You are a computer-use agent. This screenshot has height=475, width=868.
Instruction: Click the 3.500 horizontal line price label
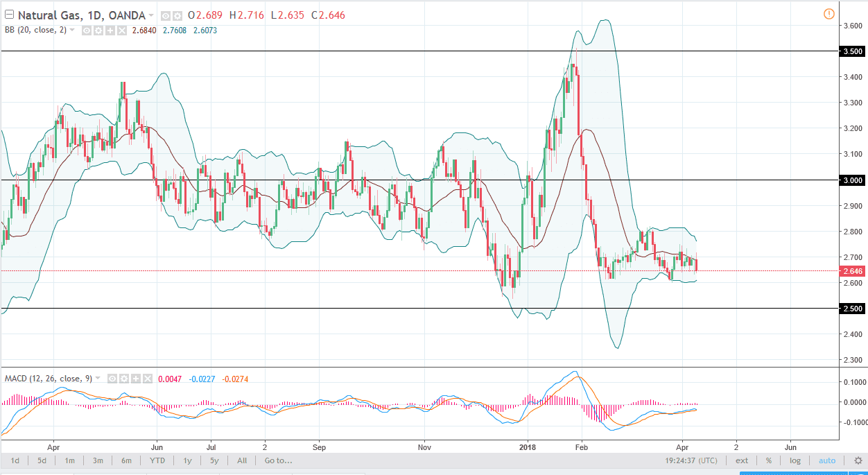coord(851,51)
